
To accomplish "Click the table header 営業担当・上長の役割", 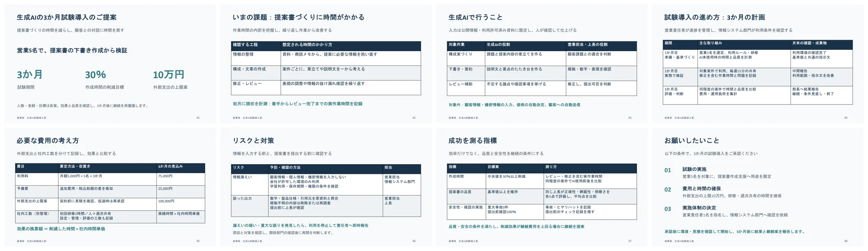I will [601, 45].
